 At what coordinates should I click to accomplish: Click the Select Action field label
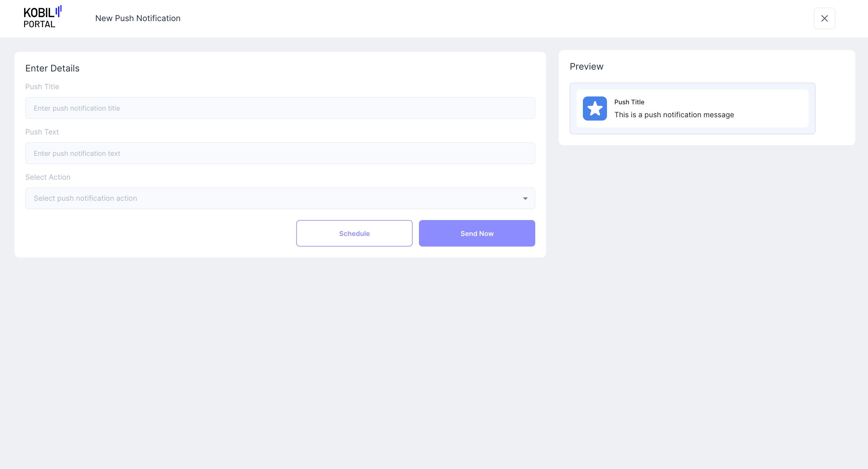pos(48,177)
